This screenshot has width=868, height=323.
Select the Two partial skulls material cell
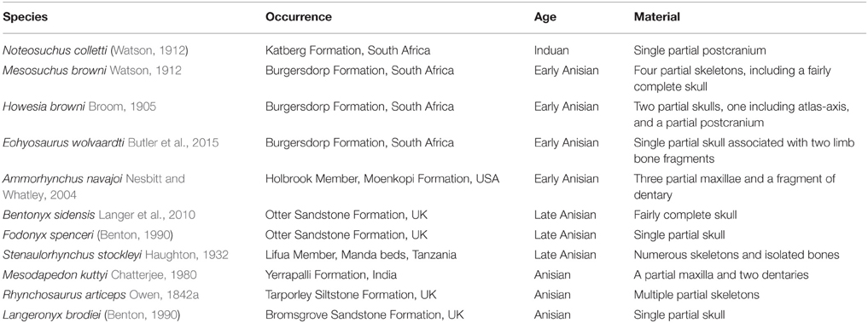point(741,114)
